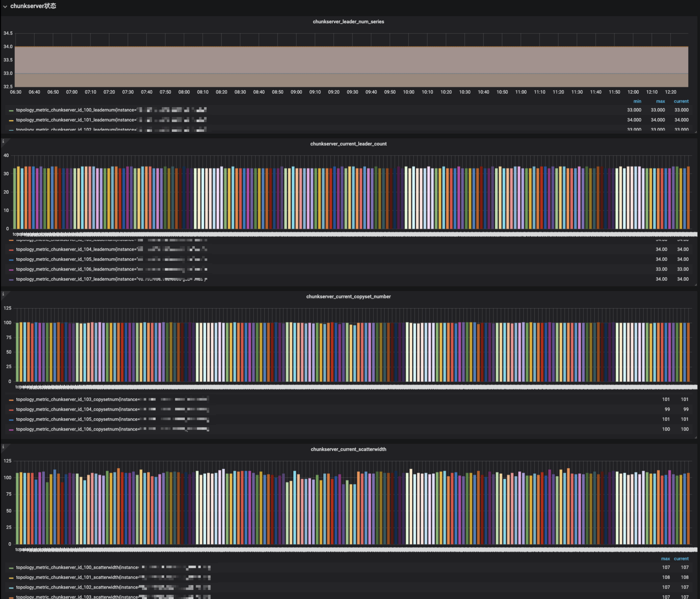Open color picker for id_103_copysetnum orange swatch
This screenshot has width=700, height=599.
[x=11, y=400]
